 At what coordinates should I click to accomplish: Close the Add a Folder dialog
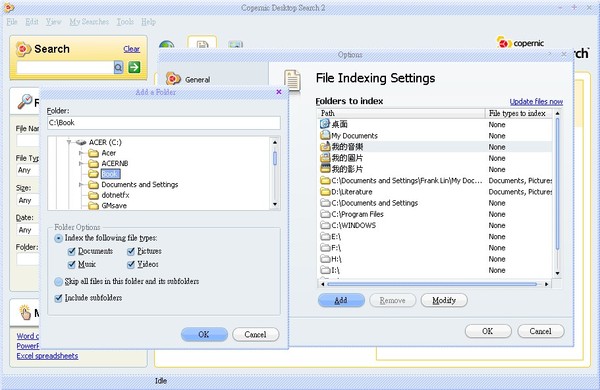[279, 92]
